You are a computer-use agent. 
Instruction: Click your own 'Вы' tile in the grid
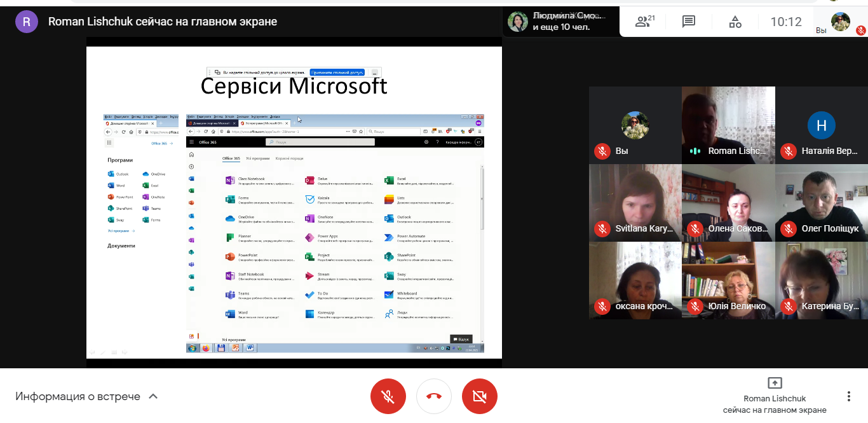point(635,125)
